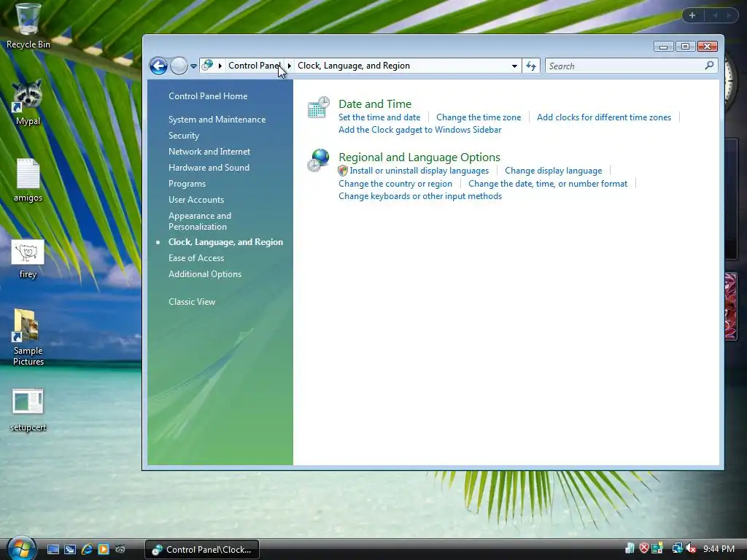
Task: Click Switch between windows in Quick Launch
Action: 70,550
